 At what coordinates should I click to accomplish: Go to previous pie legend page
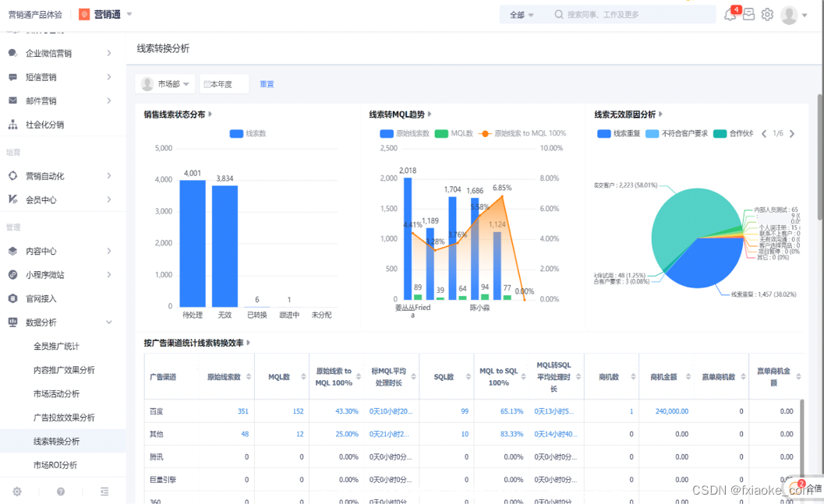764,133
